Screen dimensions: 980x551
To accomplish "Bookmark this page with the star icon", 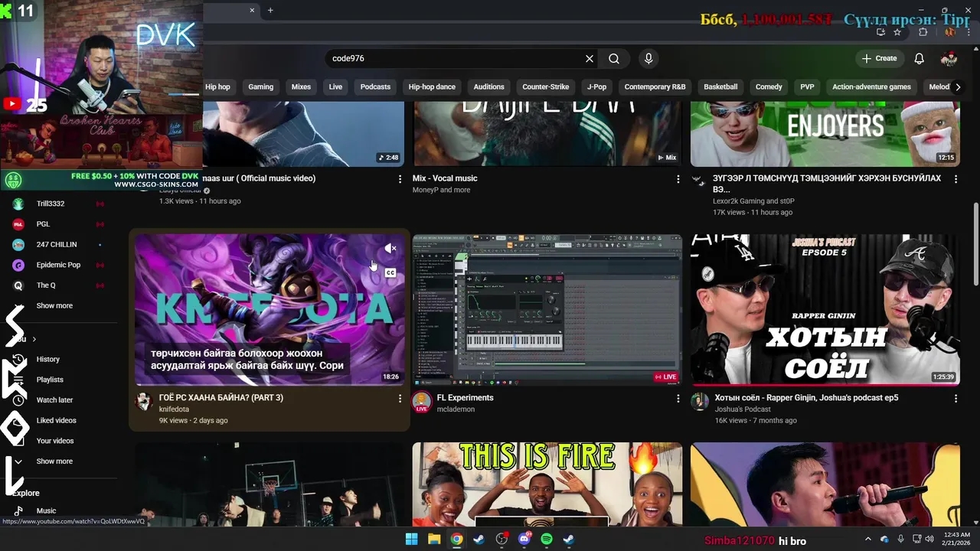I will (897, 32).
